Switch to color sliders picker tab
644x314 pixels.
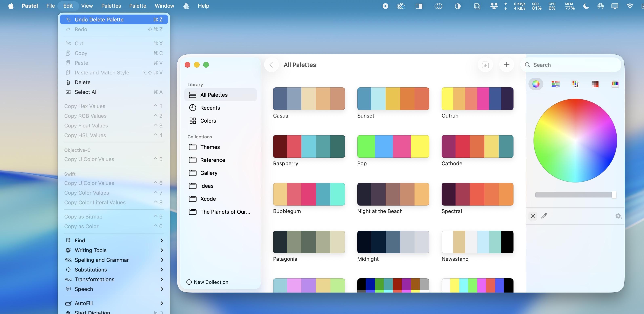click(x=556, y=84)
